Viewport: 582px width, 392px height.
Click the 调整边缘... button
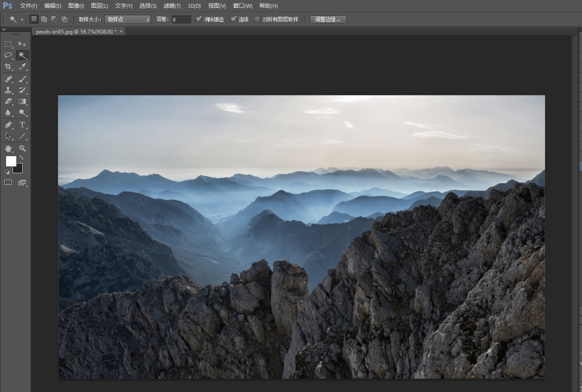click(x=328, y=20)
